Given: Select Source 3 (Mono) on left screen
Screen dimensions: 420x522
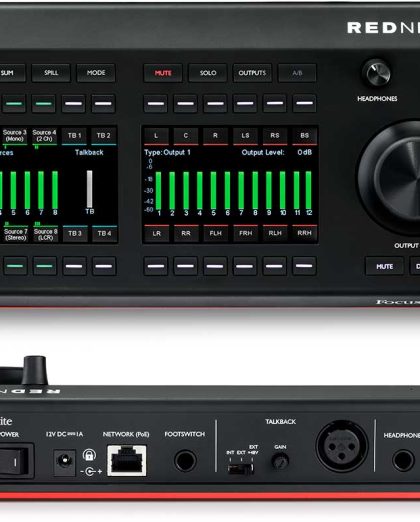Looking at the screenshot, I should coord(15,136).
